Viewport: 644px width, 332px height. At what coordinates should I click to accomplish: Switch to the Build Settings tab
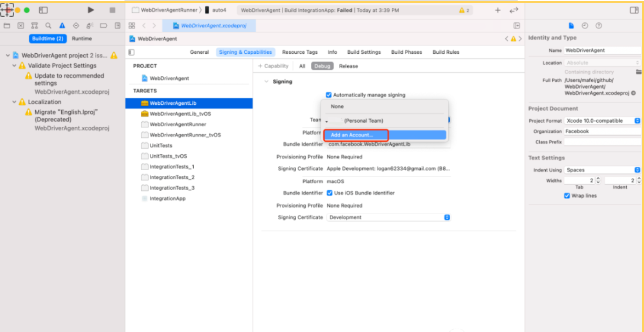point(364,52)
